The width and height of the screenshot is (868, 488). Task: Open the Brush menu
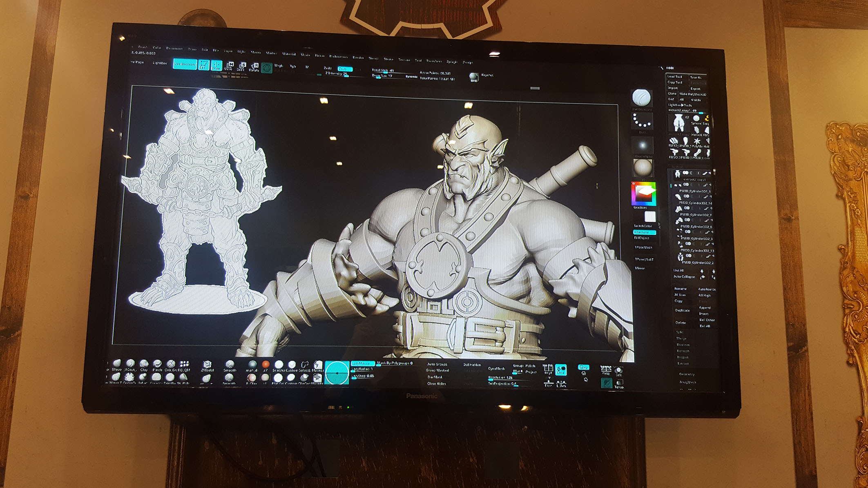(143, 47)
